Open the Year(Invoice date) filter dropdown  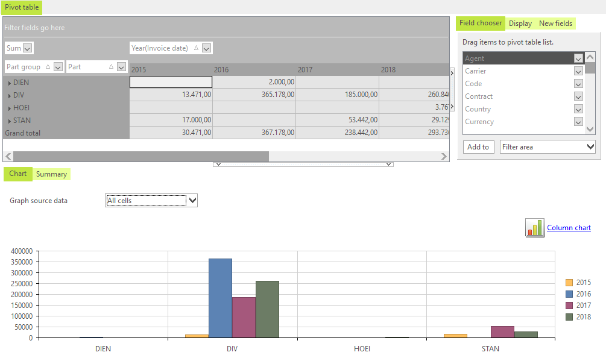[x=207, y=48]
